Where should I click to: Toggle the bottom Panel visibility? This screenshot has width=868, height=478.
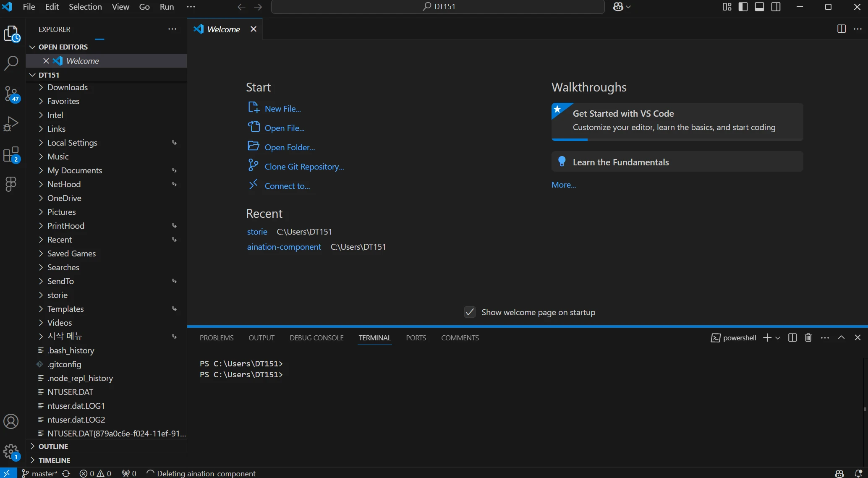point(759,7)
